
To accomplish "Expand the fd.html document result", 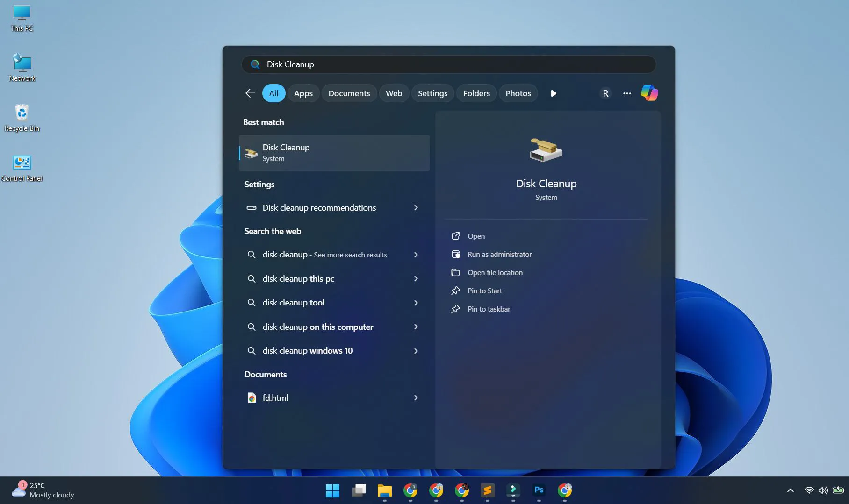I will (416, 398).
